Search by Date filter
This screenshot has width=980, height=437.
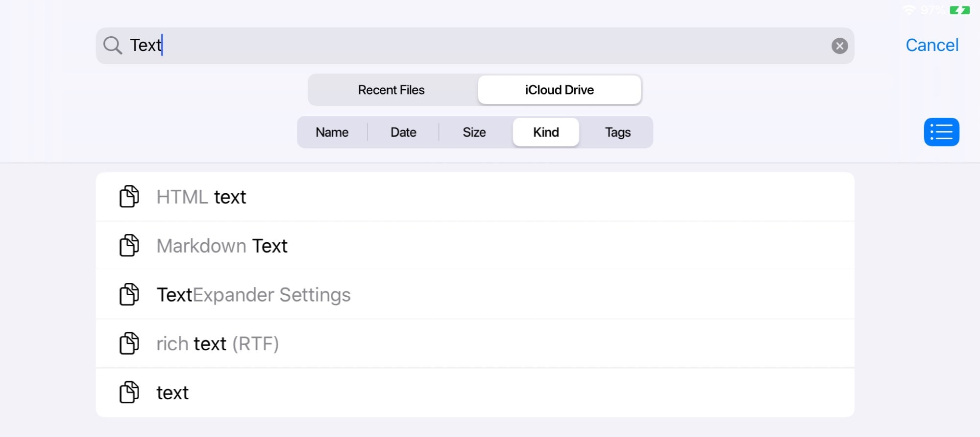pos(403,132)
